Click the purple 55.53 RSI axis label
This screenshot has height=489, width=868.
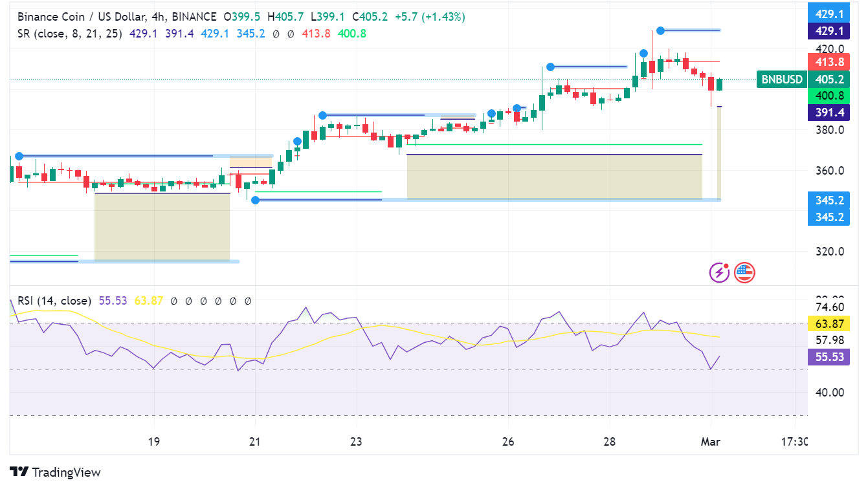pos(829,357)
